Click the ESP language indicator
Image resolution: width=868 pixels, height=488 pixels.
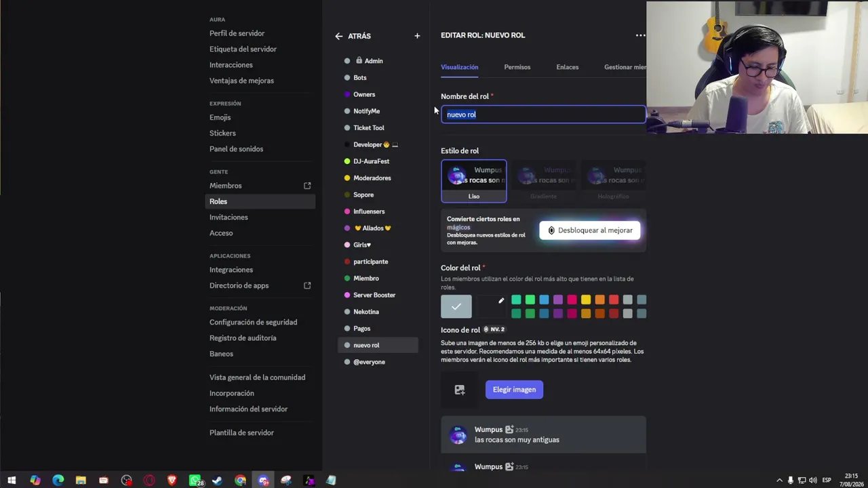pyautogui.click(x=827, y=481)
